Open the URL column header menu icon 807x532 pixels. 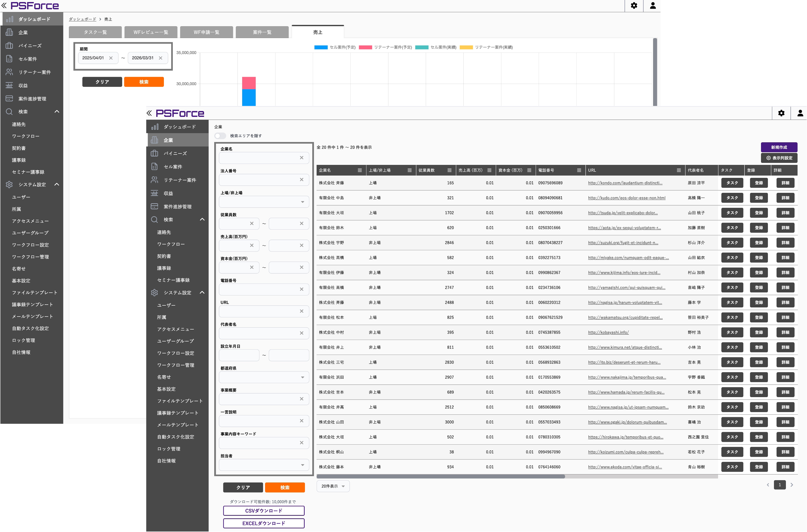[679, 170]
